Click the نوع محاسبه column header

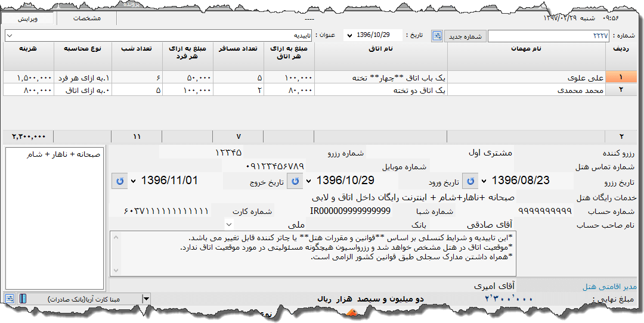click(82, 56)
